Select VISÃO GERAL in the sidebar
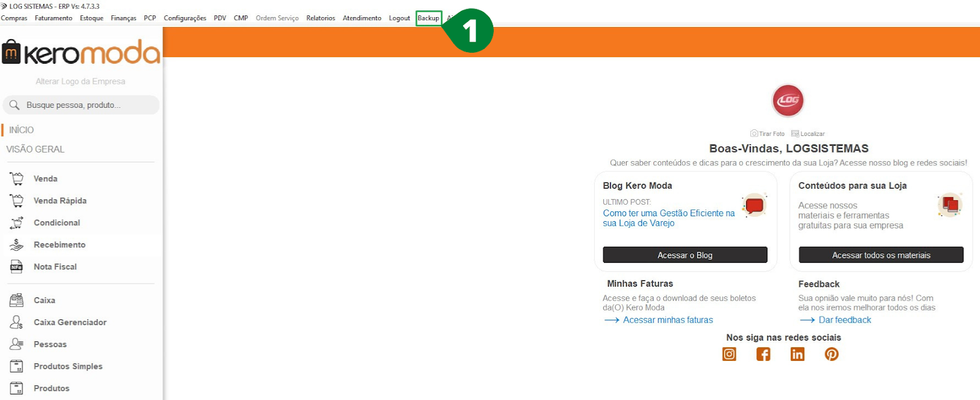980x400 pixels. [35, 149]
